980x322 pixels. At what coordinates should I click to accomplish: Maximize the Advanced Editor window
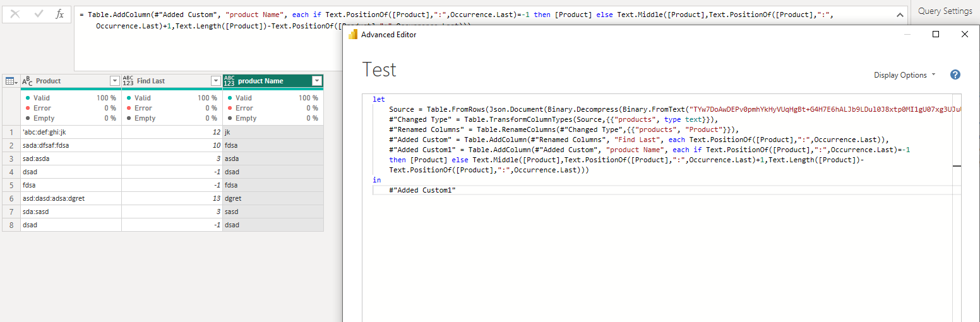936,35
